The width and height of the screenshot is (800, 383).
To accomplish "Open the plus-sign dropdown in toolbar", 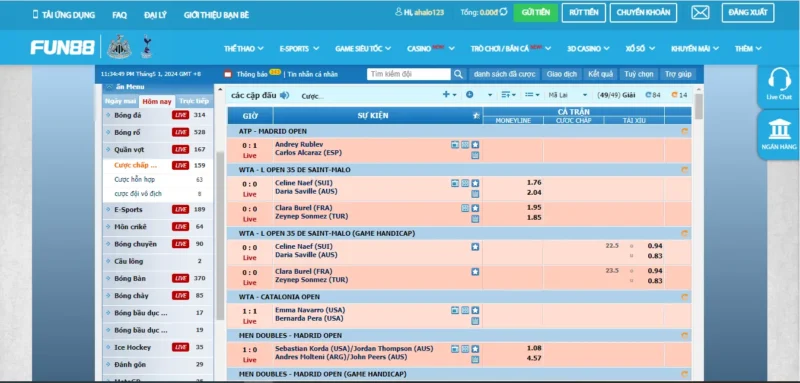I will 449,95.
